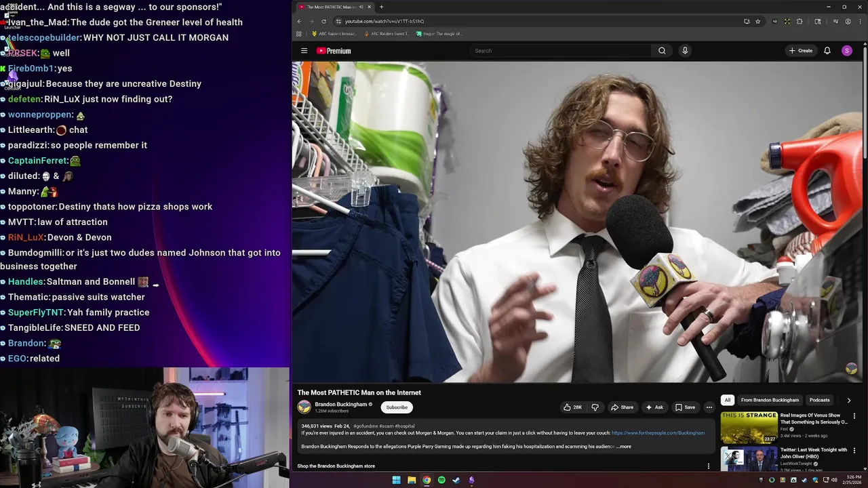Open Chrome extensions puzzle icon
Screen dimensions: 868x488
[800, 21]
